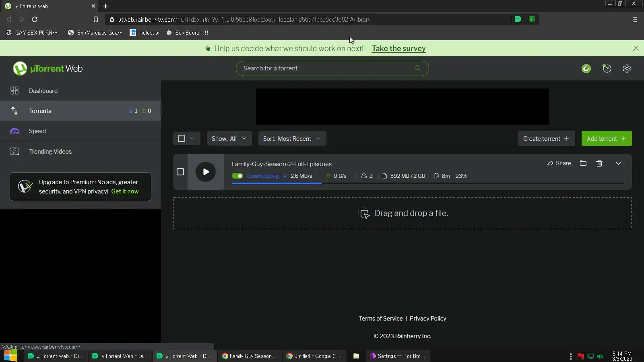Open a new browser tab
The height and width of the screenshot is (362, 644).
click(105, 6)
